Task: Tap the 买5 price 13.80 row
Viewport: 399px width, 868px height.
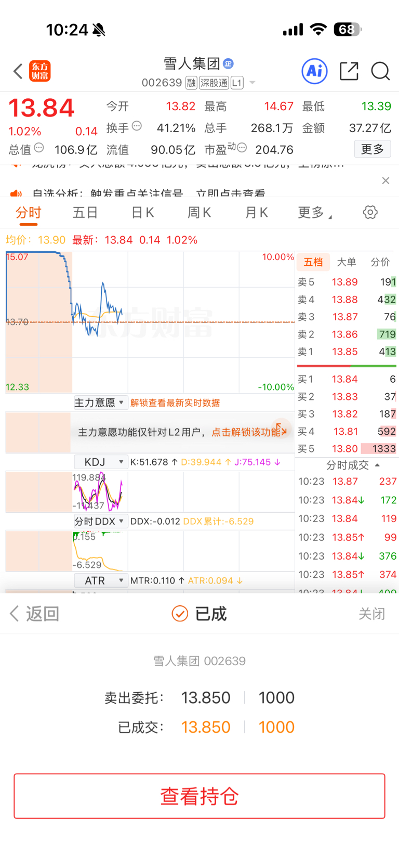Action: (347, 448)
